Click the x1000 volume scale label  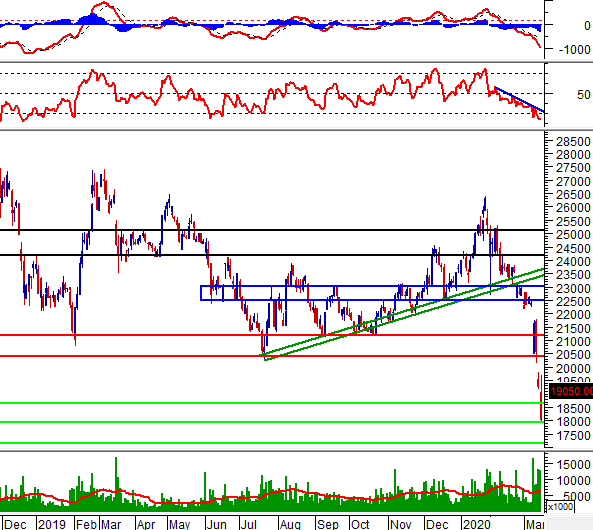tap(560, 506)
